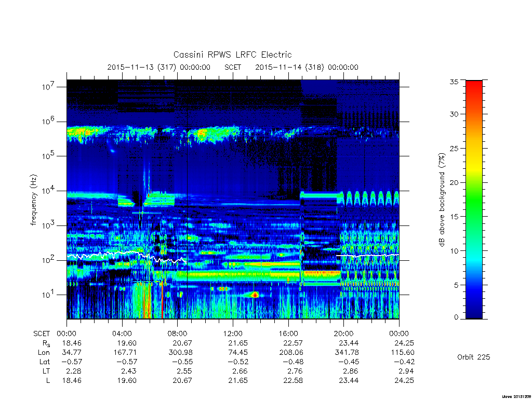
Task: Click the 'Lon' row header
Action: click(44, 353)
